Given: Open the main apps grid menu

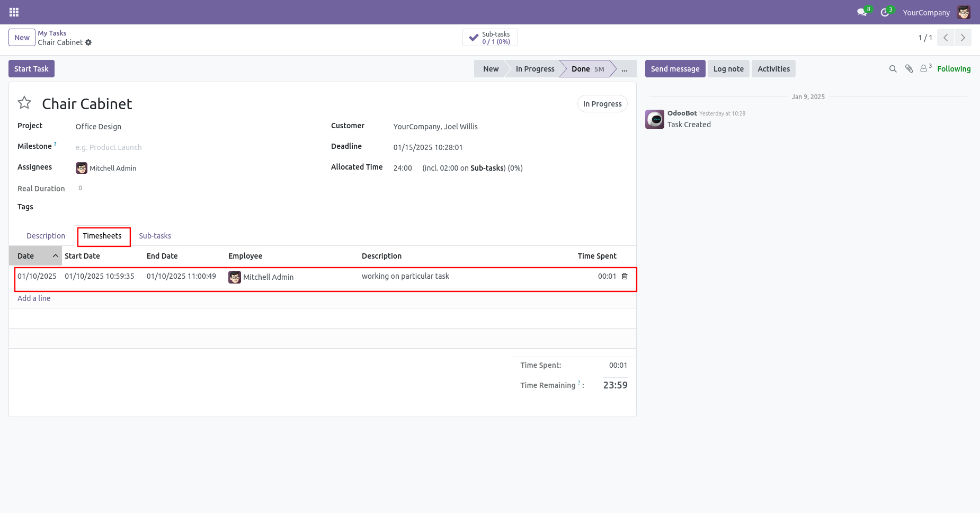Looking at the screenshot, I should click(x=14, y=12).
